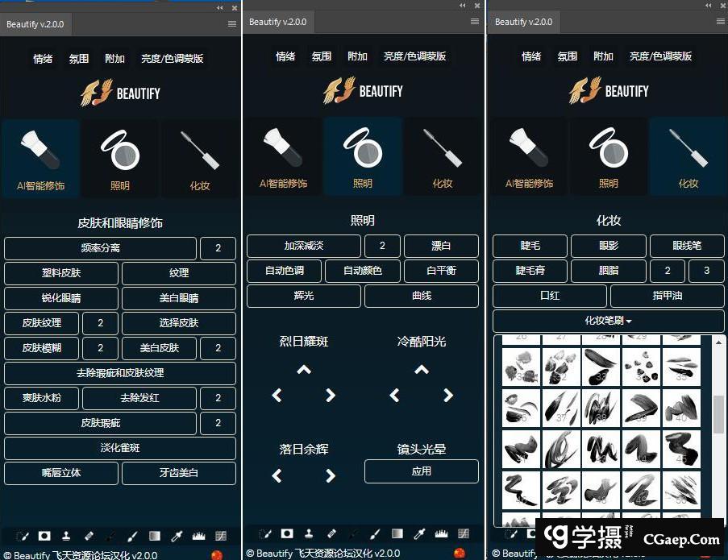Select makeup brush thumbnail number 33
The width and height of the screenshot is (728, 560).
pyautogui.click(x=601, y=367)
